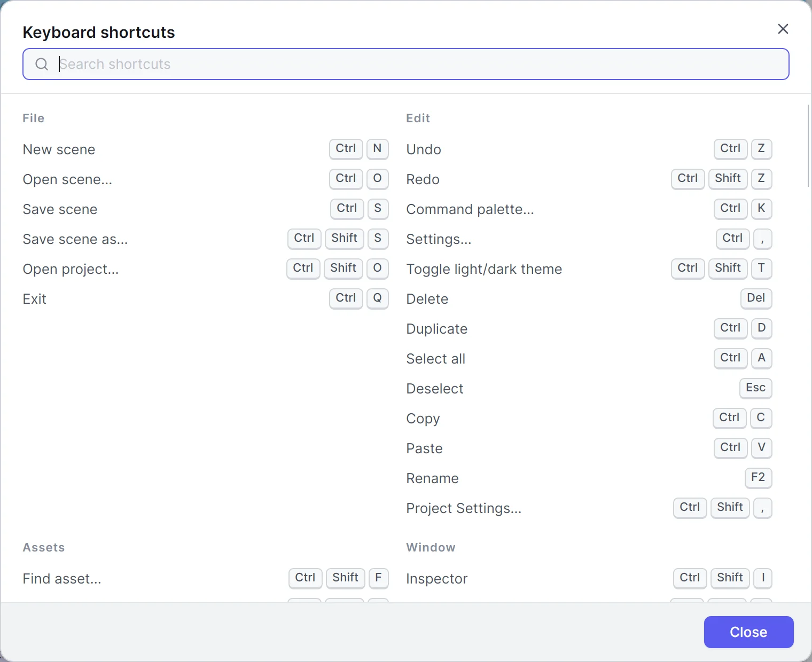Click the Find asset... entry
This screenshot has height=662, width=812.
tap(206, 579)
